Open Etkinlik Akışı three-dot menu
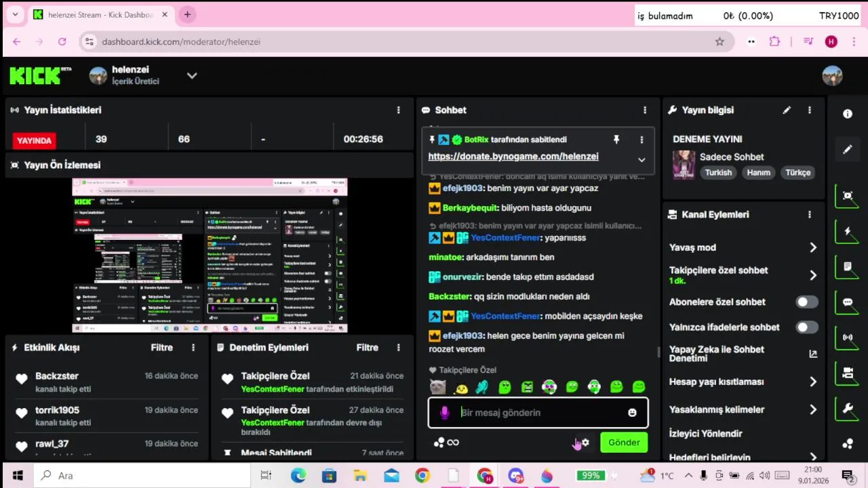 193,348
